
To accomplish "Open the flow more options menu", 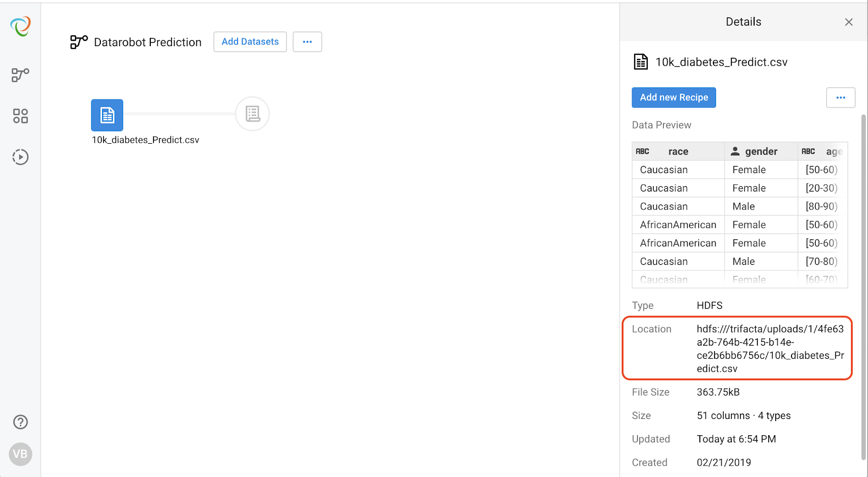I will (x=308, y=42).
